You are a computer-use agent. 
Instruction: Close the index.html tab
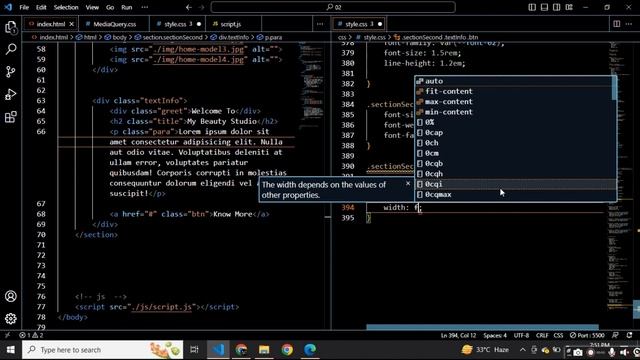71,24
